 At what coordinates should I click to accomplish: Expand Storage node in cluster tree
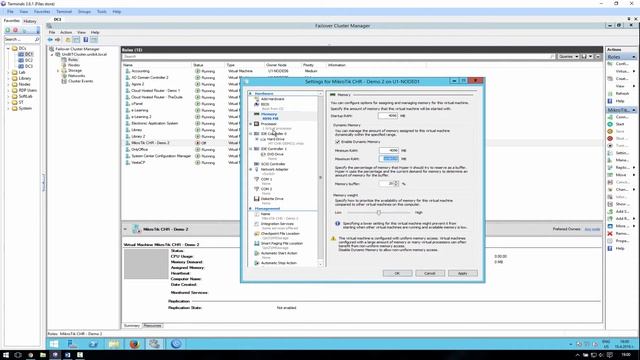(x=58, y=71)
